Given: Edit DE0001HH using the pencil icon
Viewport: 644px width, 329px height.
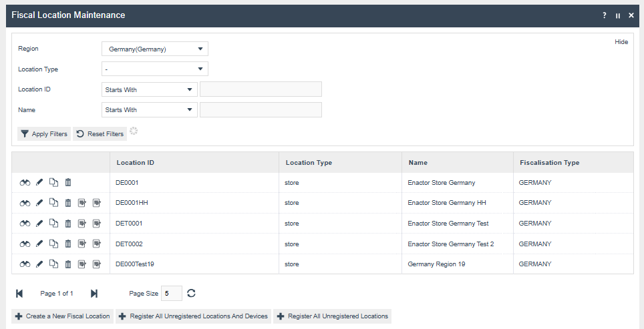Looking at the screenshot, I should (x=39, y=203).
